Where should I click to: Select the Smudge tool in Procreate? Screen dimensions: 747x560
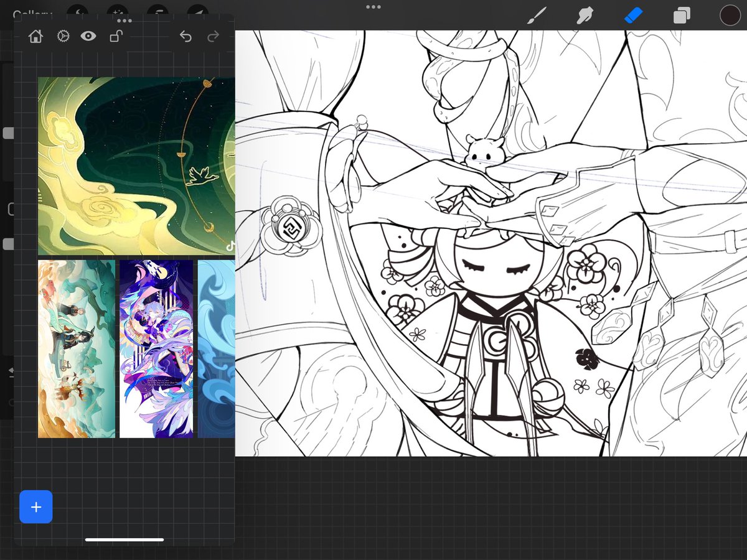tap(585, 15)
